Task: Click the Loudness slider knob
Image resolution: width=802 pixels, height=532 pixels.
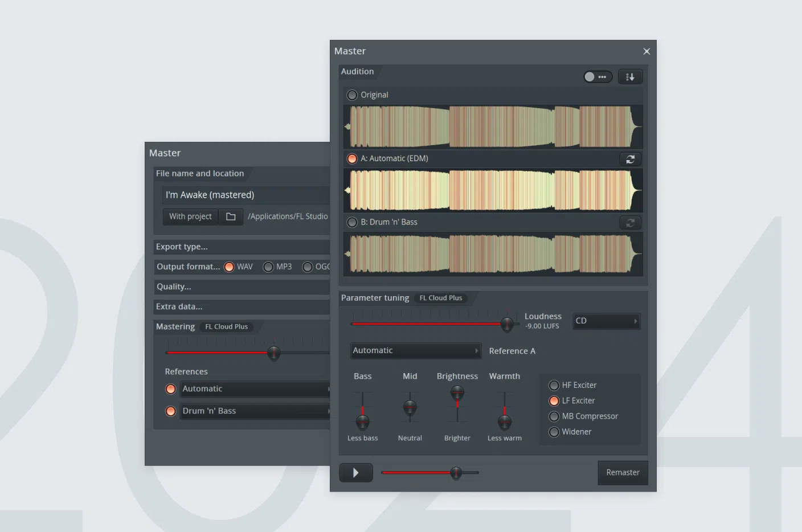Action: coord(506,324)
